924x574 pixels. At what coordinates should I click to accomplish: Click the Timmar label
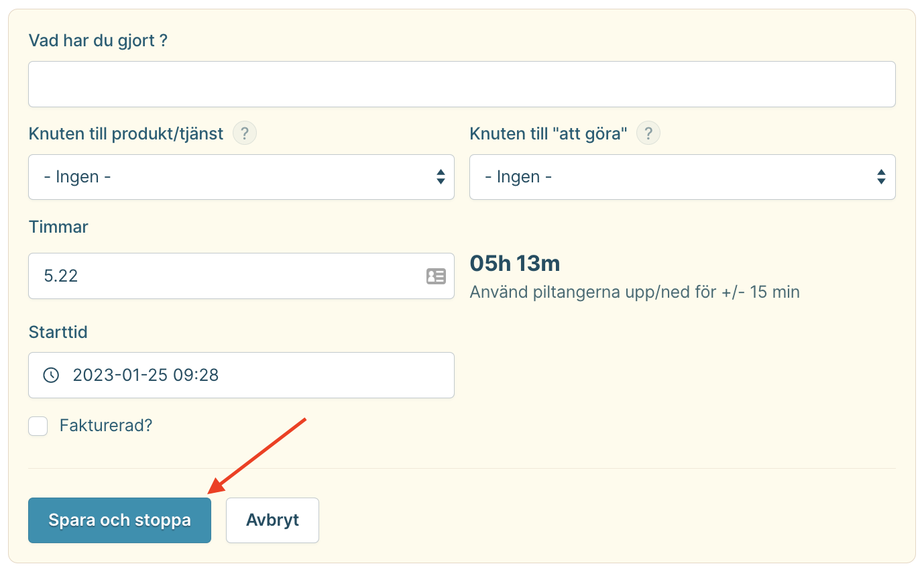tap(58, 227)
